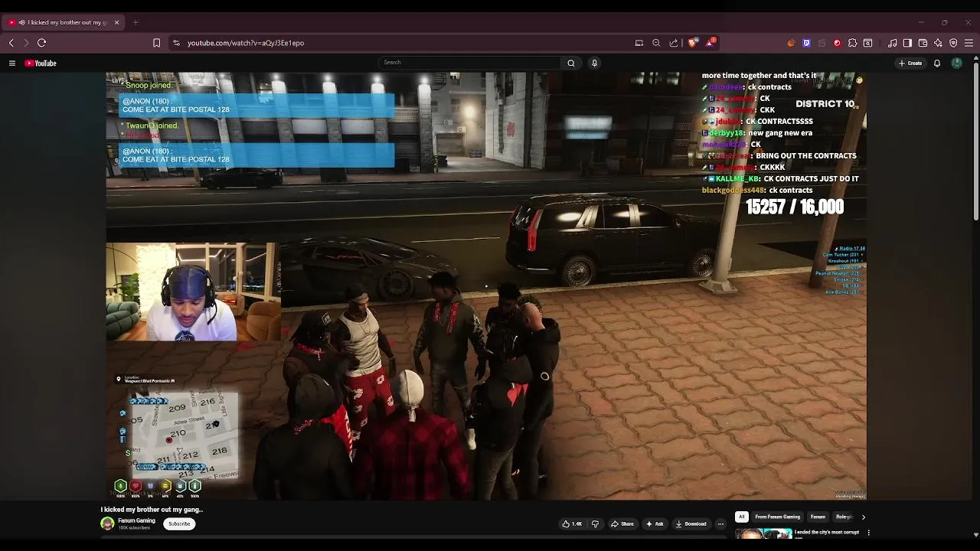Image resolution: width=980 pixels, height=551 pixels.
Task: Show more filter chips with the arrow
Action: point(863,517)
